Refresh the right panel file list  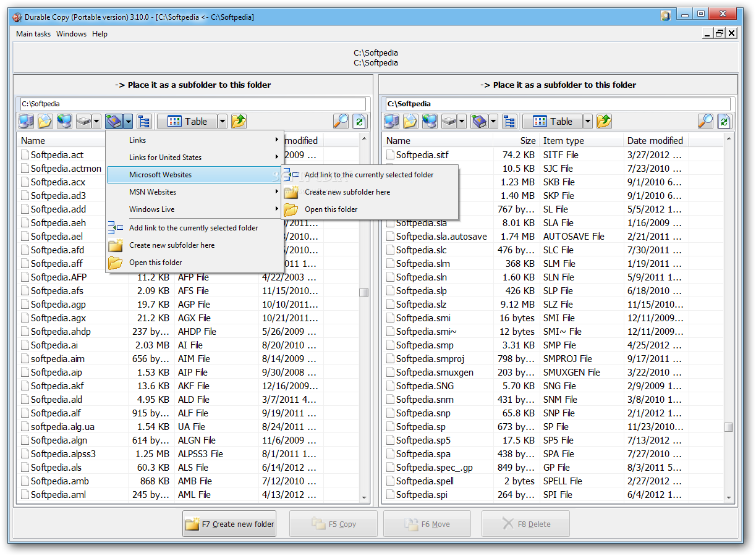(724, 121)
